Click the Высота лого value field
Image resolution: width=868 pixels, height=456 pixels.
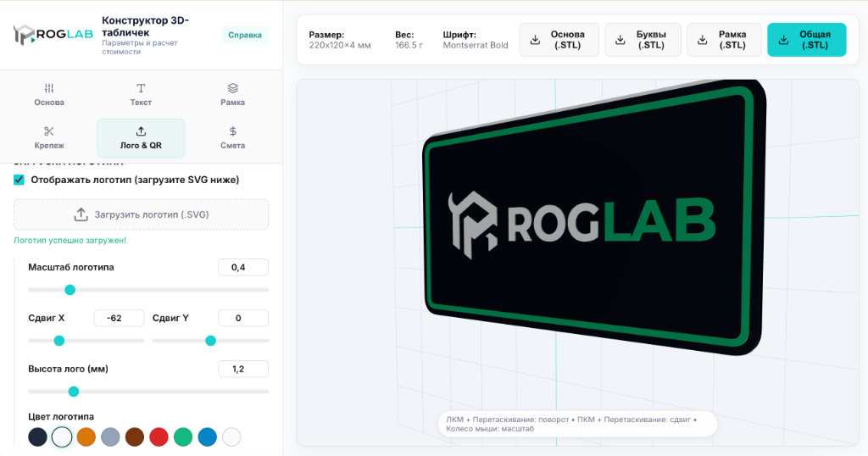click(243, 369)
